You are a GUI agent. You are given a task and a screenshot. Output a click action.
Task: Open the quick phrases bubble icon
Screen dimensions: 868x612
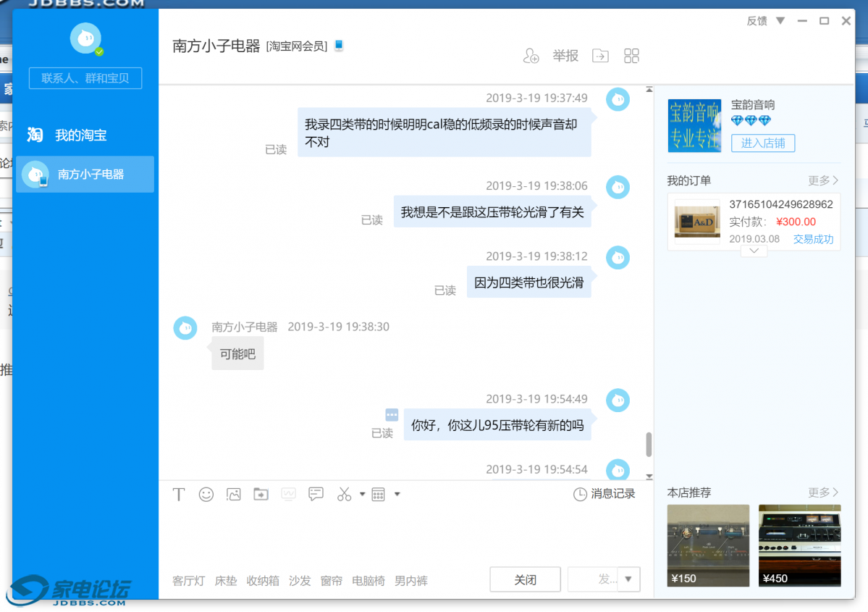pos(316,494)
